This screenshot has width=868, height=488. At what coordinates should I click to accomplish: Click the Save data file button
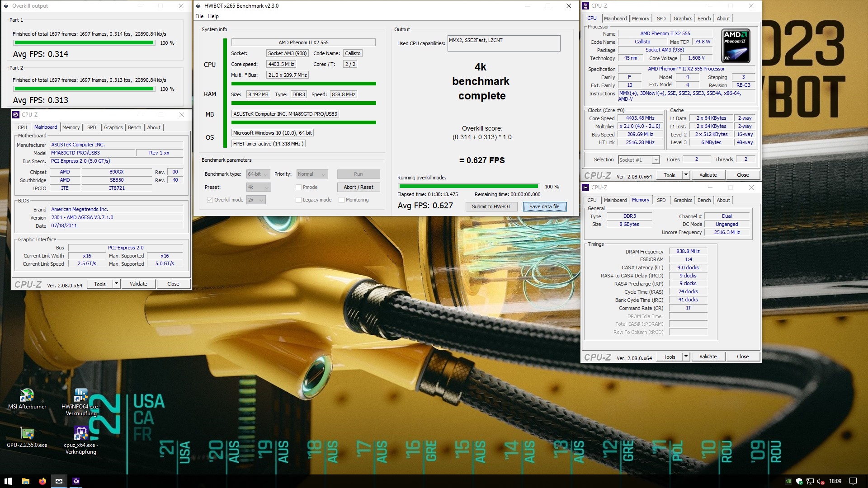click(x=544, y=206)
